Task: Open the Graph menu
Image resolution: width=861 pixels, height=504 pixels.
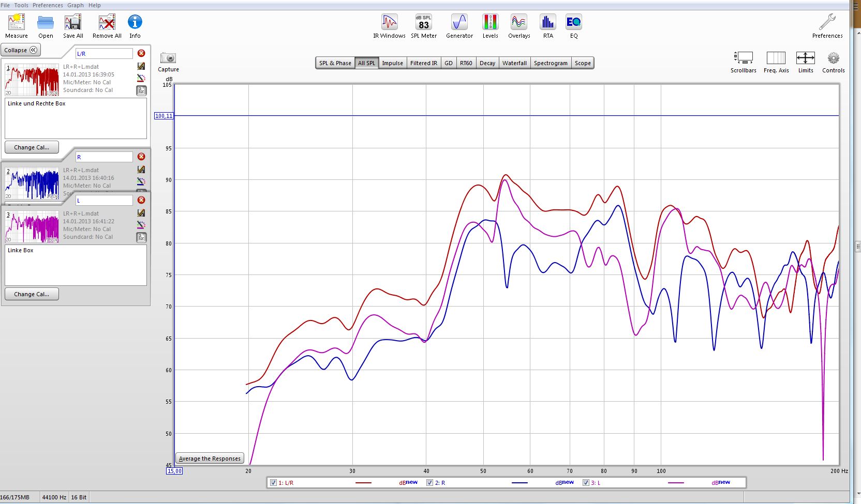Action: (x=76, y=5)
